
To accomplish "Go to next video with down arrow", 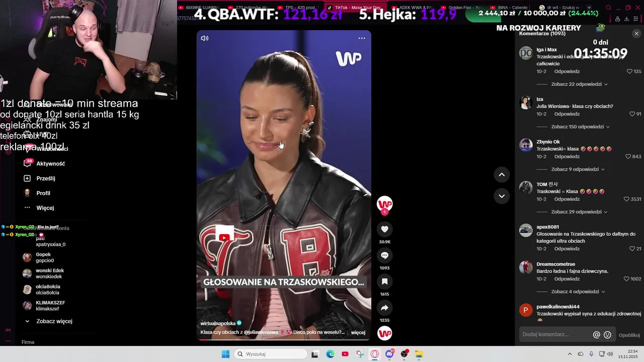I will [502, 196].
